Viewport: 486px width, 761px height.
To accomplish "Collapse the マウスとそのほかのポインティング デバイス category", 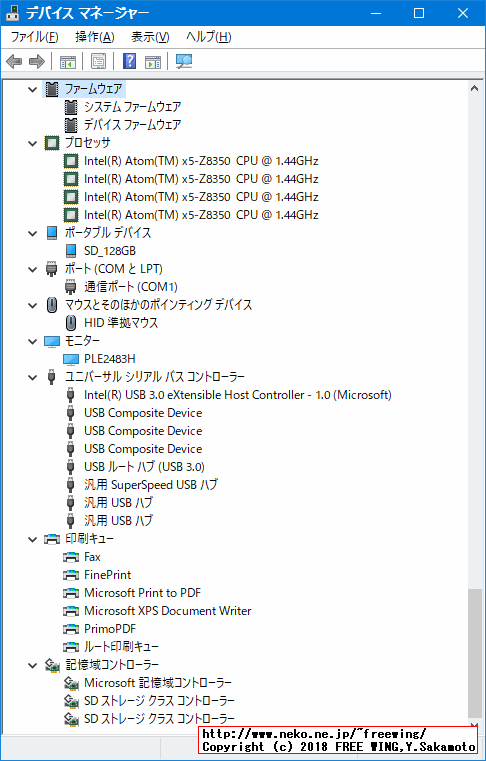I will click(33, 305).
